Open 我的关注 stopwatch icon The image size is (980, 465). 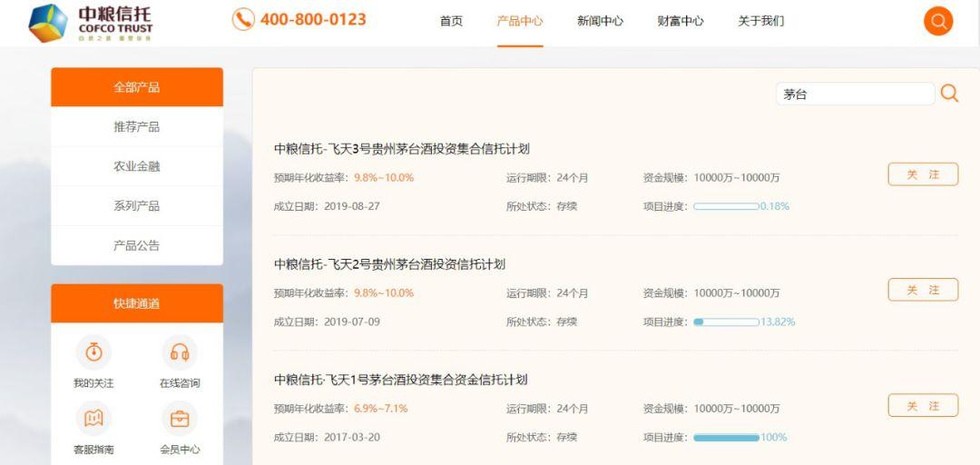(x=93, y=352)
